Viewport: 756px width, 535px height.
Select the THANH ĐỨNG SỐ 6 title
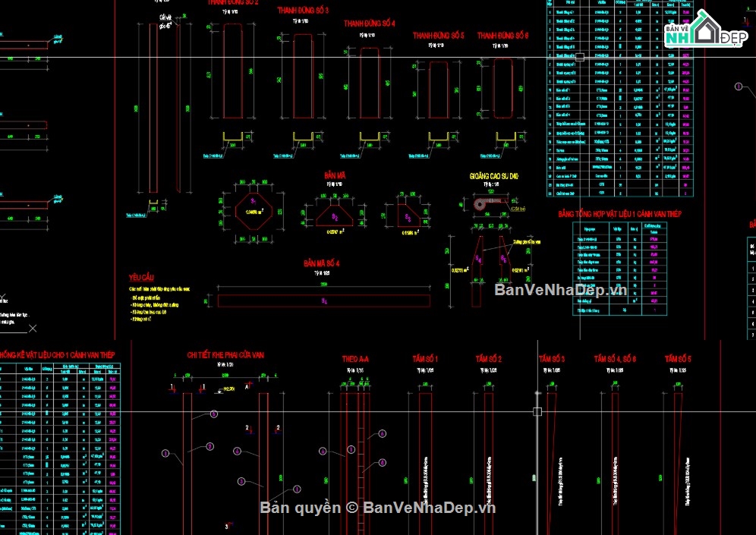coord(503,35)
